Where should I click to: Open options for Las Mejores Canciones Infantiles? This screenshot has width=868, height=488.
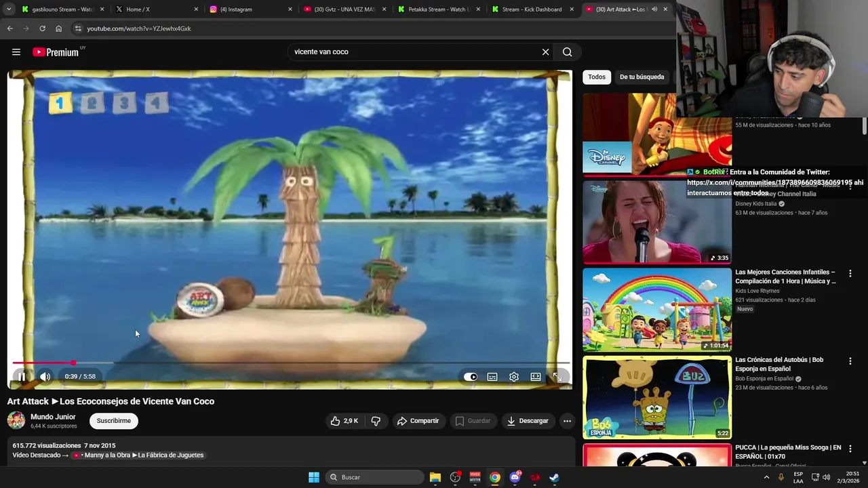[850, 274]
